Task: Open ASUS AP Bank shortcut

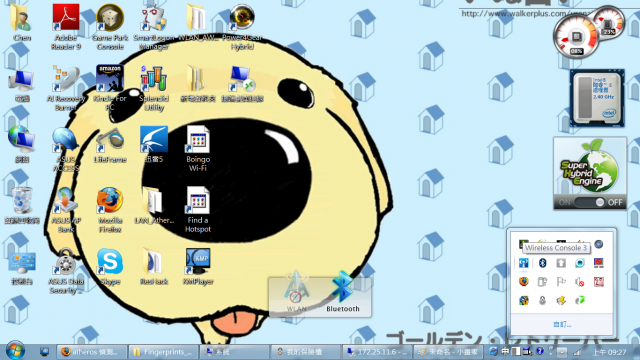Action: coord(66,210)
